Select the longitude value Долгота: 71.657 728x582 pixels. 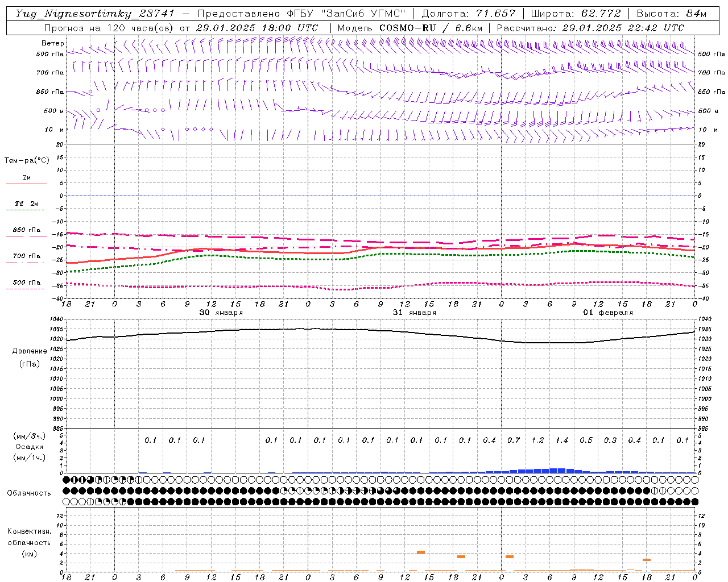click(469, 14)
